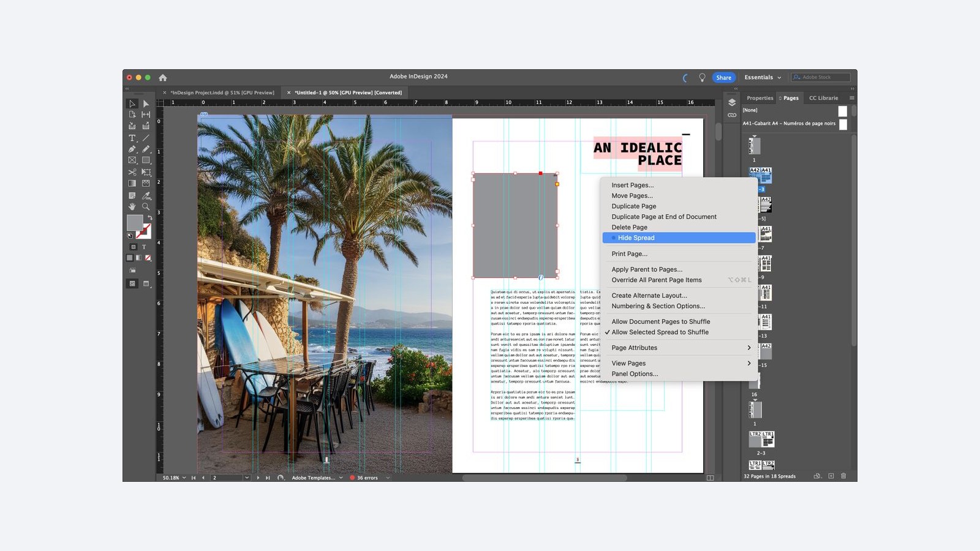The image size is (980, 551).
Task: Collapse right panel dock arrows
Action: coord(852,89)
